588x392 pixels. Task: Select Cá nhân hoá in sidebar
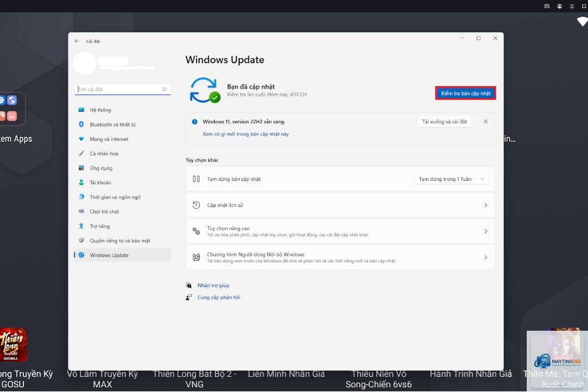pos(122,153)
